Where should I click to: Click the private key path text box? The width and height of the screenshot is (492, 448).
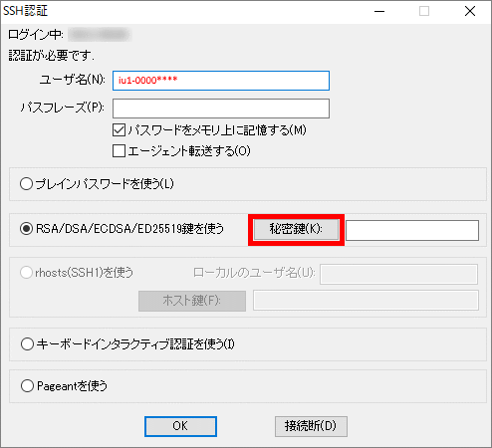tap(412, 230)
